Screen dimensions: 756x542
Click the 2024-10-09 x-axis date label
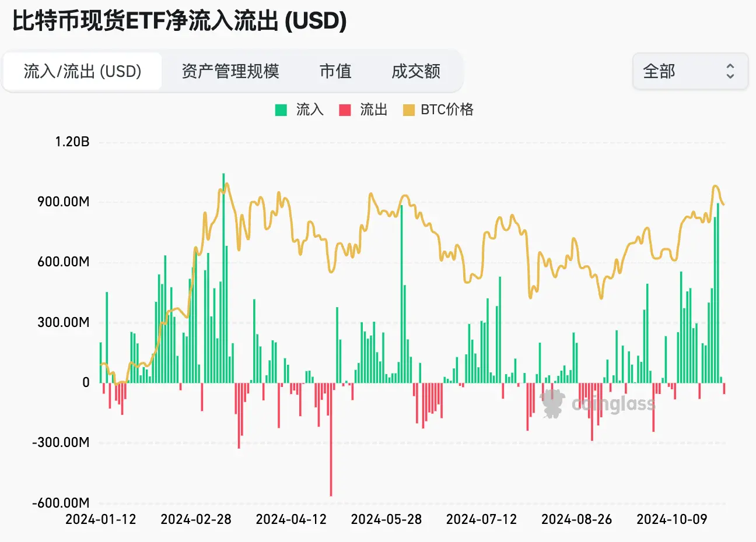tap(671, 519)
